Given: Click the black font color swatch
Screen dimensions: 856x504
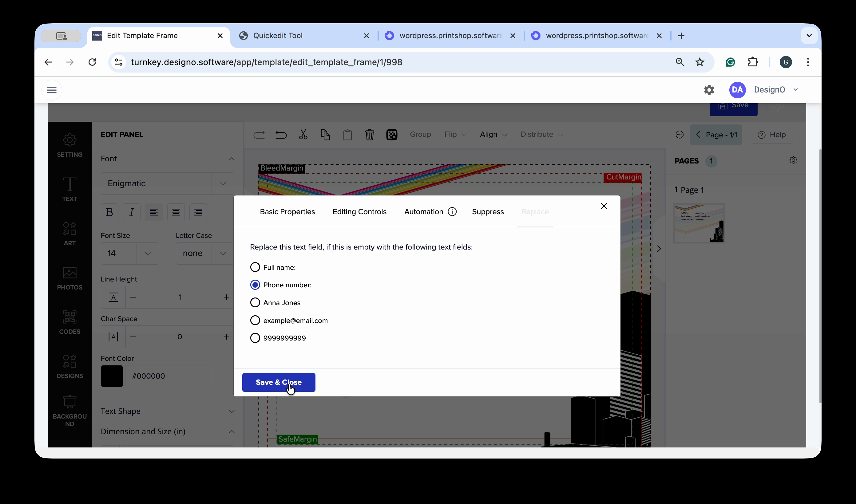Looking at the screenshot, I should 111,376.
